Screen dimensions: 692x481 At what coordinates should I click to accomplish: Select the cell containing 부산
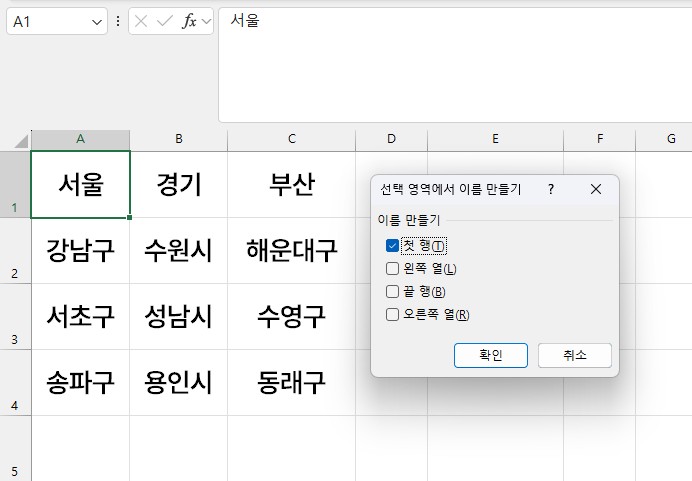click(x=292, y=184)
